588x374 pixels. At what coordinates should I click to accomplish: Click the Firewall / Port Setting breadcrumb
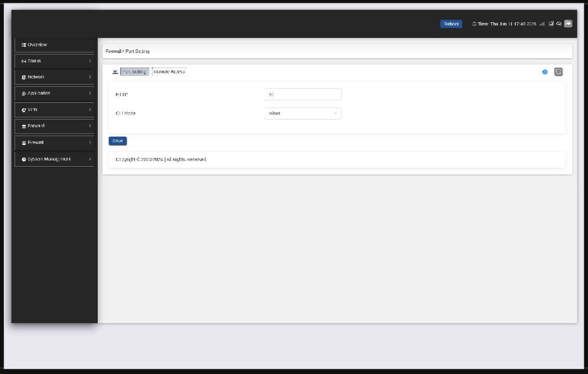[x=127, y=51]
